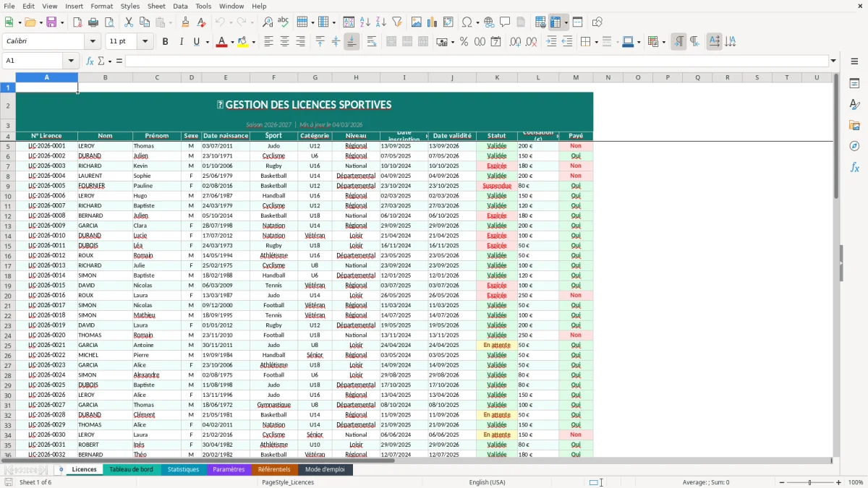
Task: Open the Function Wizard fx icon
Action: pos(90,61)
